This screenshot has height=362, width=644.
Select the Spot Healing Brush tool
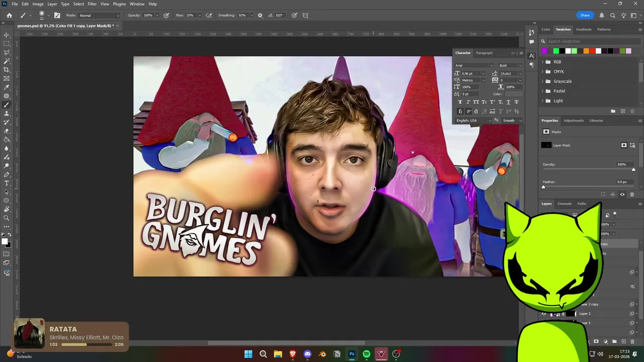pyautogui.click(x=7, y=96)
